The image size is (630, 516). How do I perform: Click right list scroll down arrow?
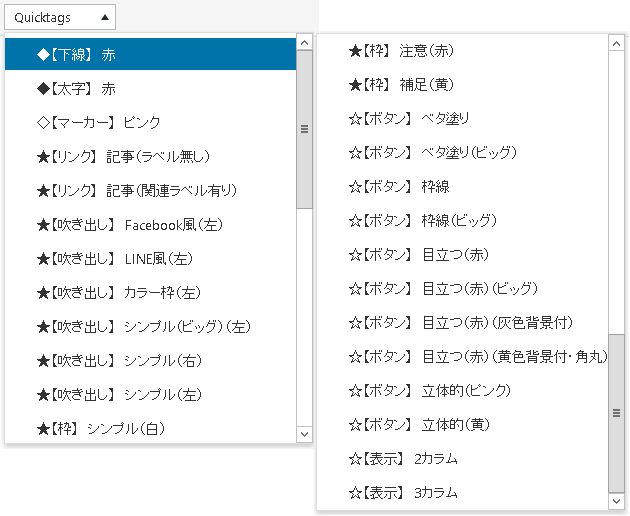(x=616, y=501)
